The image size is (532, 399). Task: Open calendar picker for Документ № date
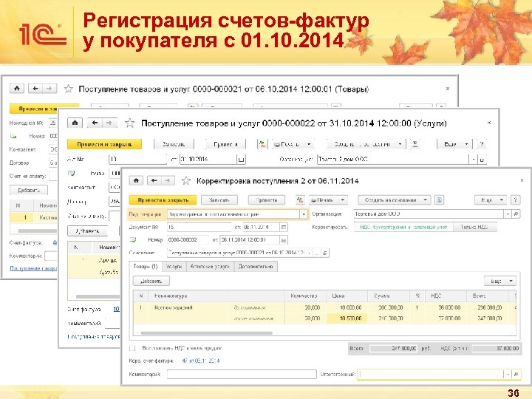(284, 227)
